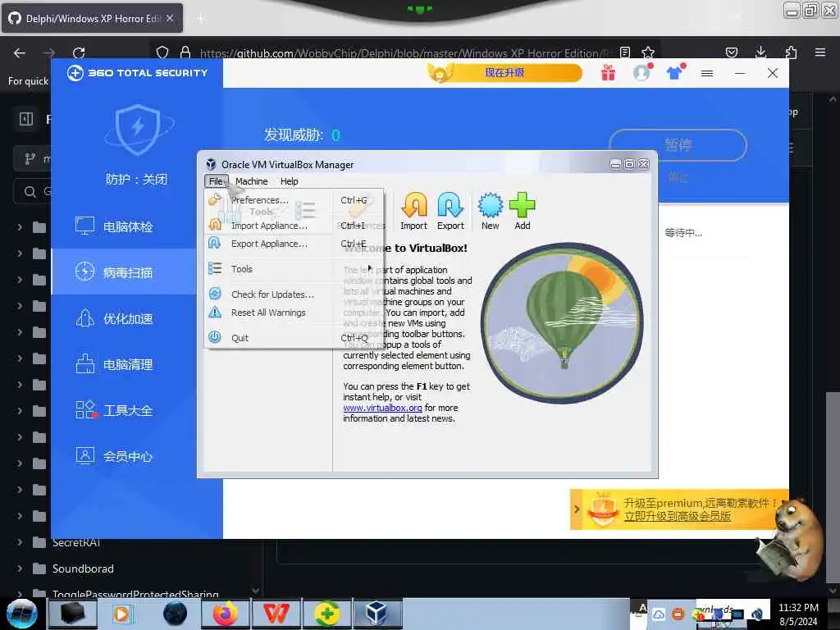
Task: Choose Reset All Warnings menu entry
Action: 294,313
